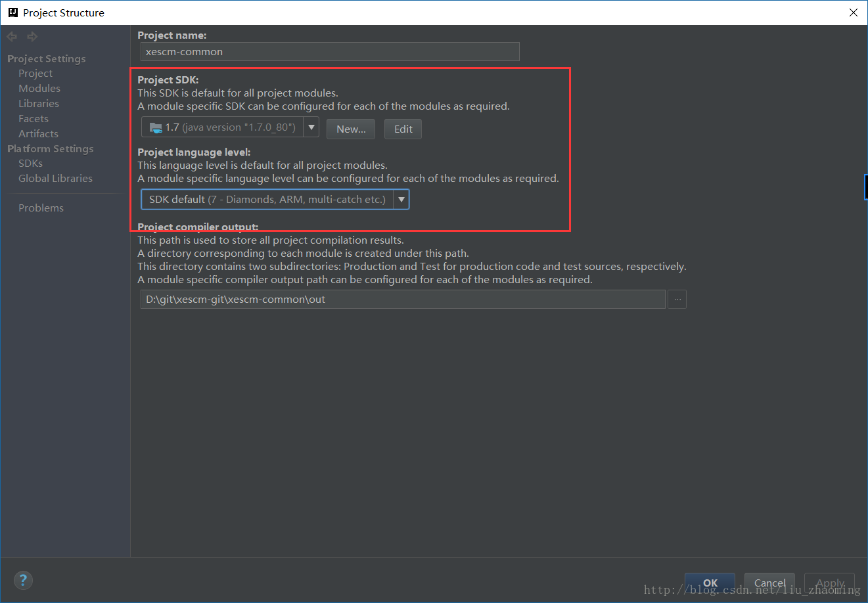Open the Artifacts settings page
The height and width of the screenshot is (603, 868).
coord(38,134)
